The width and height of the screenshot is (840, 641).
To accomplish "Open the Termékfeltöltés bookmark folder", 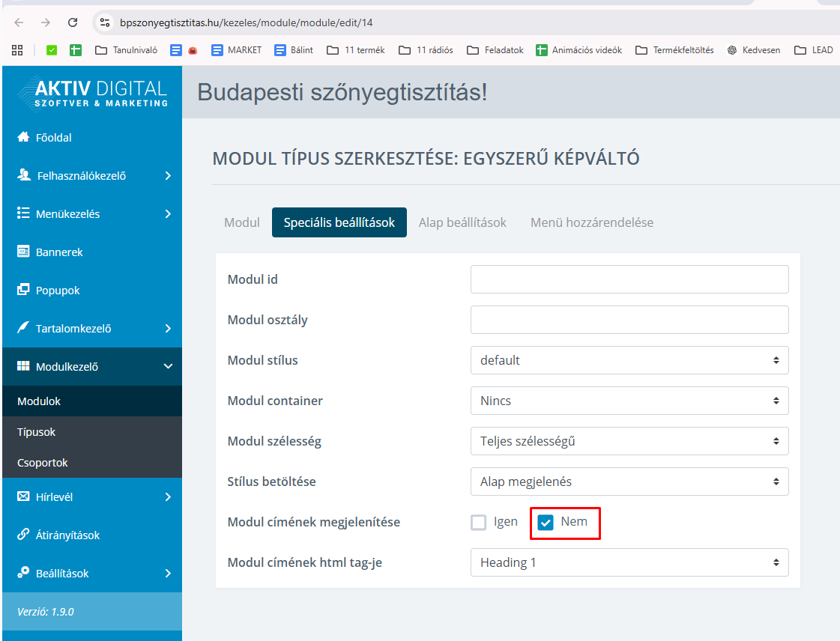I will [674, 50].
